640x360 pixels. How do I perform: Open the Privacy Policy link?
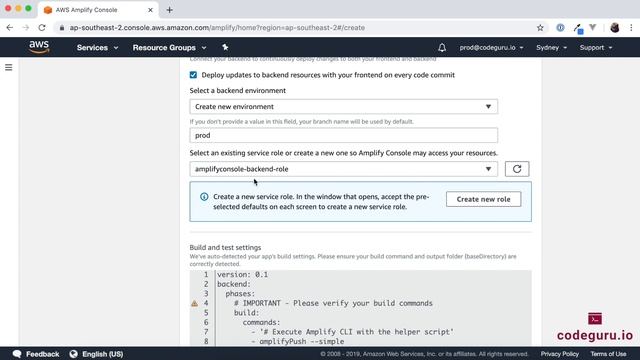[560, 354]
